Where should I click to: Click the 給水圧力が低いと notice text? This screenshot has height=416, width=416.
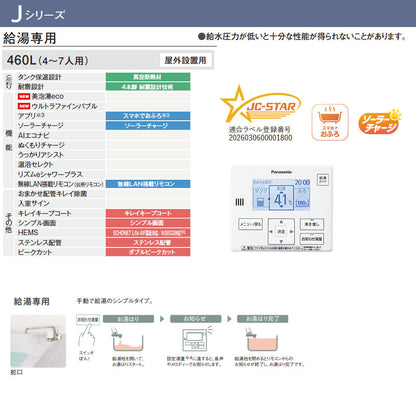point(302,36)
